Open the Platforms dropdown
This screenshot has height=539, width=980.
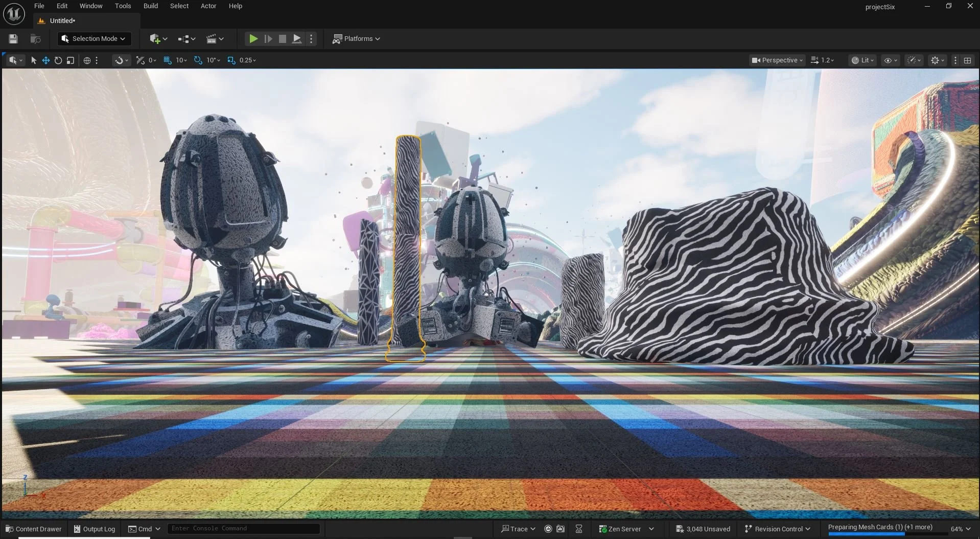pos(356,39)
